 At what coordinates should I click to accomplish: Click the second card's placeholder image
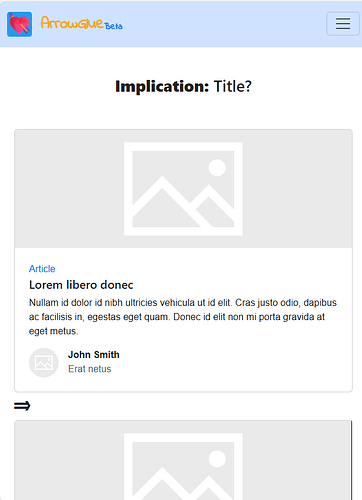tap(183, 460)
